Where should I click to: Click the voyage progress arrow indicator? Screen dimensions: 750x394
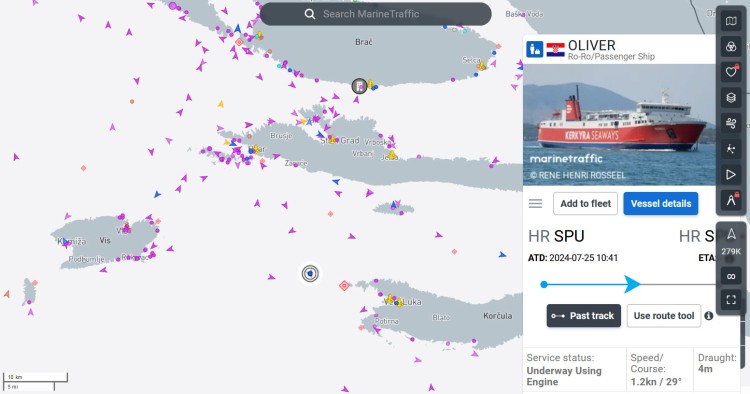pyautogui.click(x=632, y=284)
